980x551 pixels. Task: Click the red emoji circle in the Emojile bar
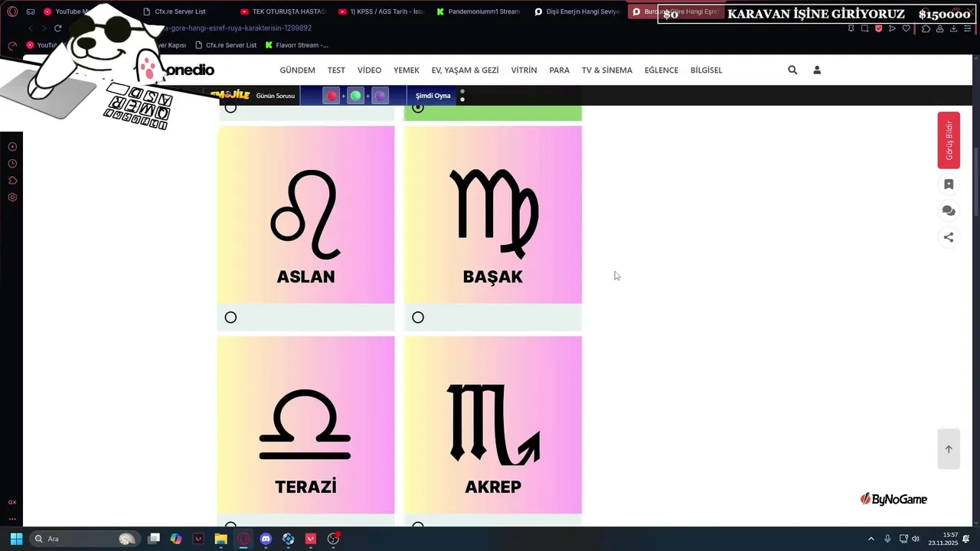coord(332,96)
